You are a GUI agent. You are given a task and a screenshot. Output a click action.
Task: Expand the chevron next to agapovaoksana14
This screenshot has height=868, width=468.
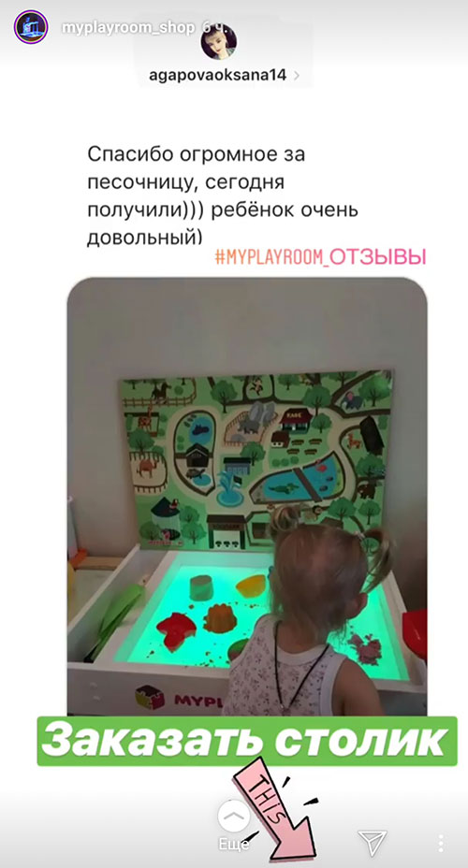(297, 75)
